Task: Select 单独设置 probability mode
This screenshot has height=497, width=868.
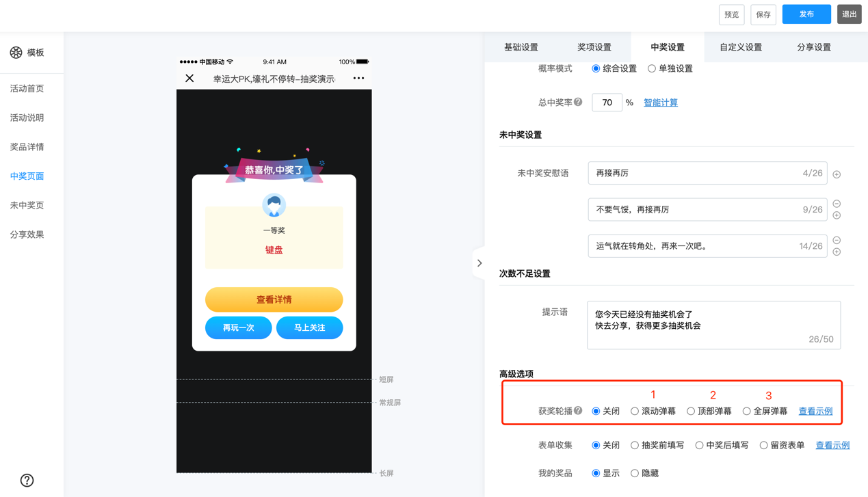Action: pyautogui.click(x=652, y=69)
